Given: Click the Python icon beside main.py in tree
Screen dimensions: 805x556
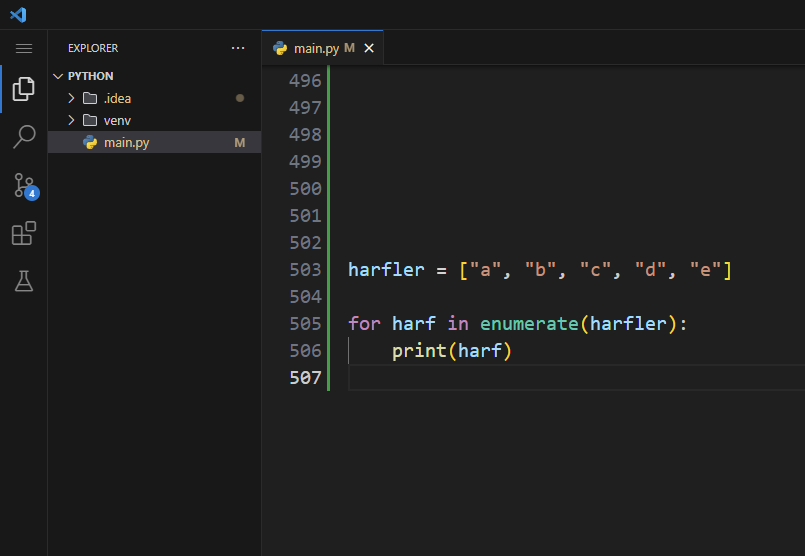Looking at the screenshot, I should (90, 142).
